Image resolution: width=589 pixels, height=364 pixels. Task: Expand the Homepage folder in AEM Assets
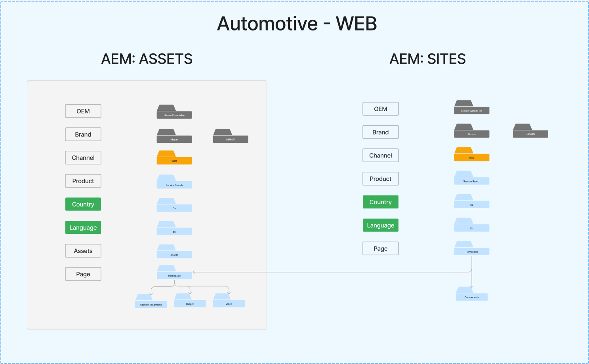click(174, 273)
